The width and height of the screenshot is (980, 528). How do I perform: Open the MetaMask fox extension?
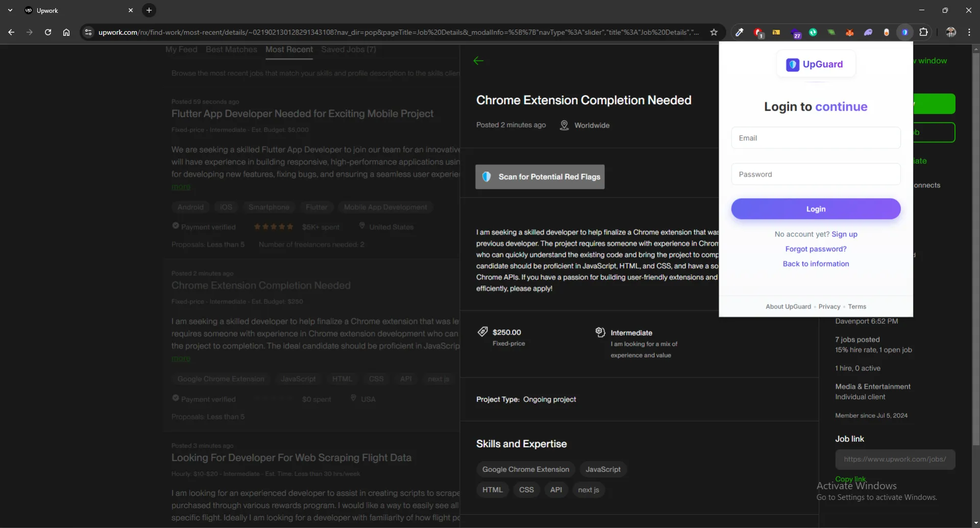[x=849, y=32]
